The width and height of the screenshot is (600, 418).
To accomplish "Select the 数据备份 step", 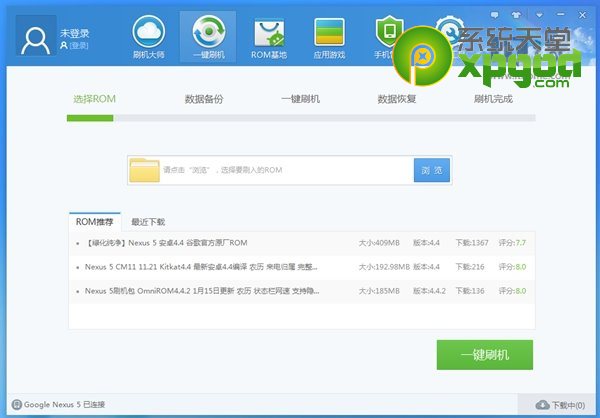I will coord(204,99).
